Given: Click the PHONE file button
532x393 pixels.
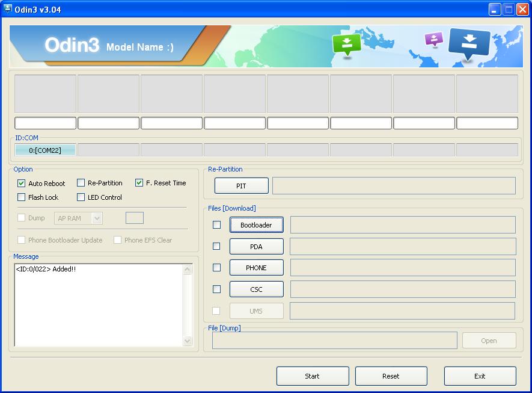Looking at the screenshot, I should coord(256,268).
